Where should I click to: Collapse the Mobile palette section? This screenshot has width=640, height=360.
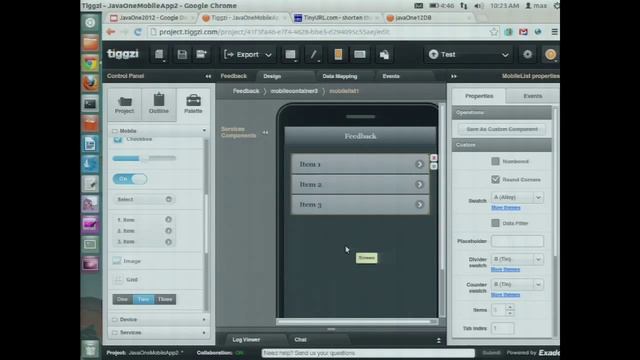click(x=159, y=131)
